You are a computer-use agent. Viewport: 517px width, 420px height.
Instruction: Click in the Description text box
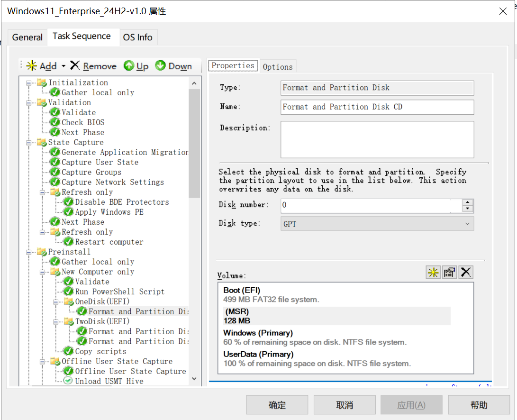tap(377, 139)
